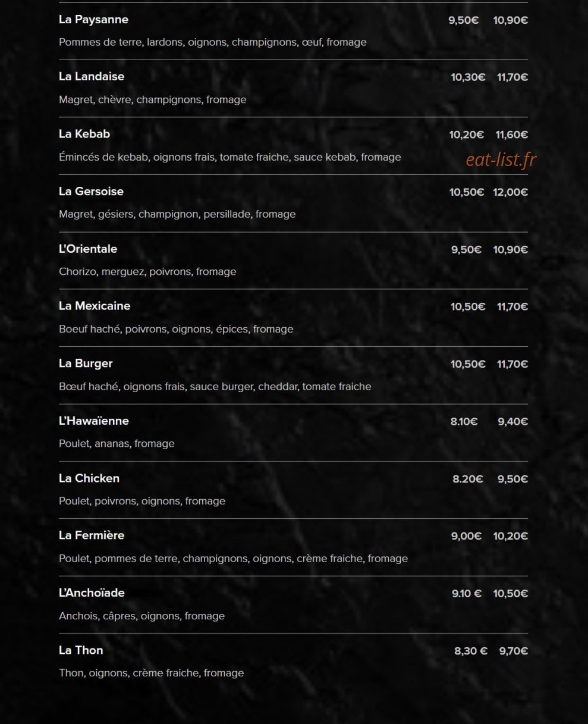Choose the La Gersoise title
The height and width of the screenshot is (724, 588).
pyautogui.click(x=91, y=192)
